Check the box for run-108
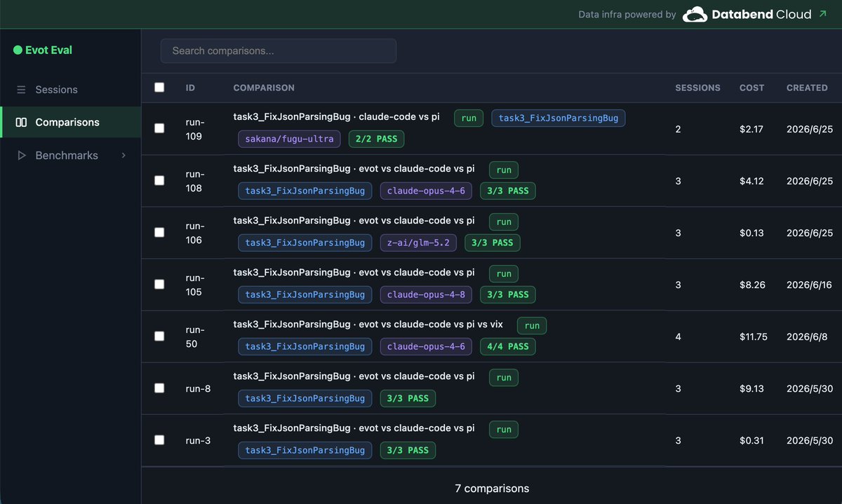842x504 pixels. pyautogui.click(x=159, y=180)
